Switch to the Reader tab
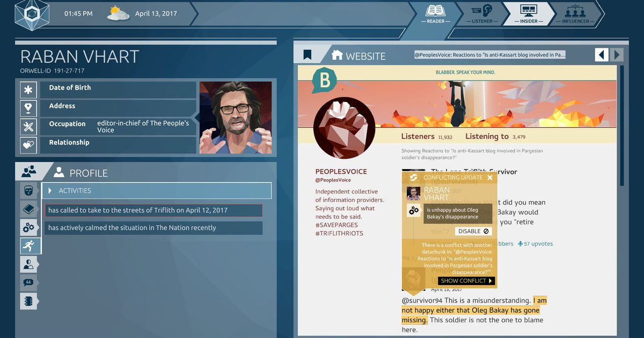This screenshot has height=338, width=644. [x=436, y=13]
